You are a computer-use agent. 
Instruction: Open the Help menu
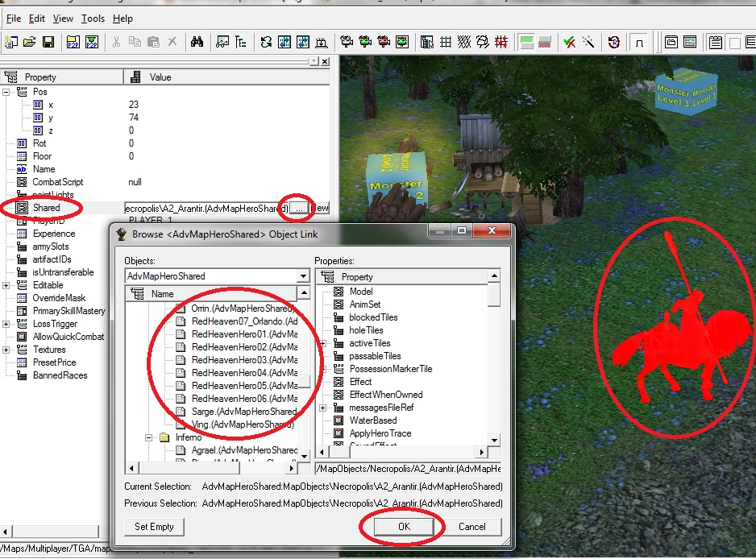click(123, 19)
